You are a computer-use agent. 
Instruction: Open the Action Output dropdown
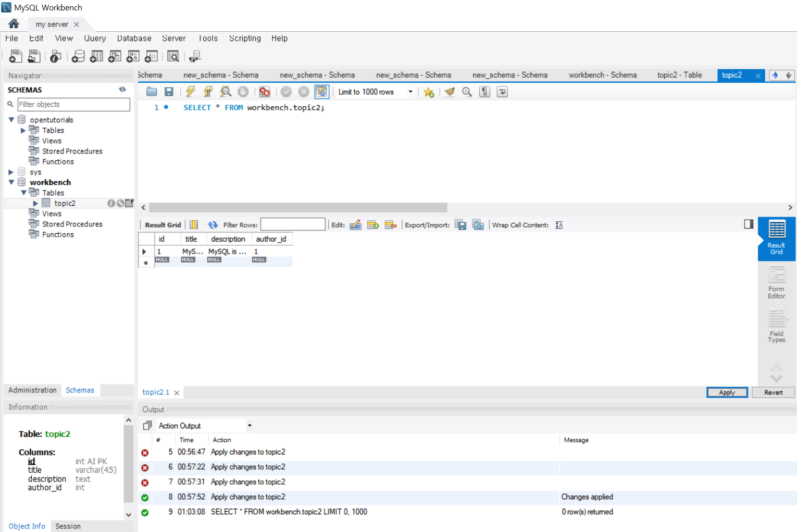[x=250, y=425]
